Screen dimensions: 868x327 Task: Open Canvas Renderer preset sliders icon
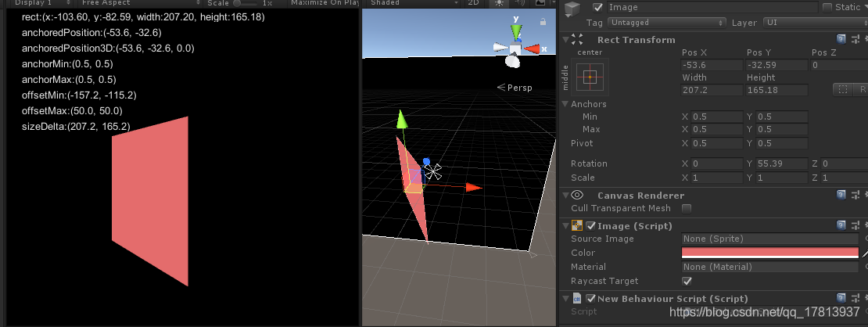pos(855,195)
